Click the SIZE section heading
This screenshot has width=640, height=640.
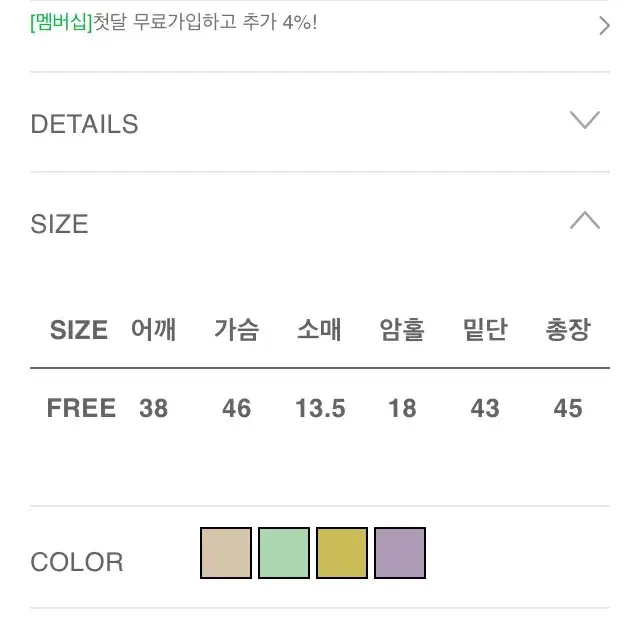pyautogui.click(x=60, y=224)
